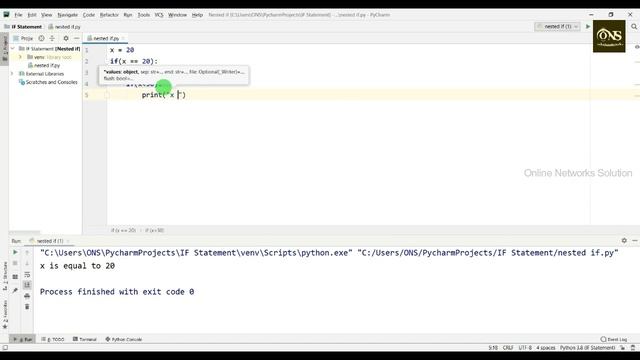Open the File menu

coord(18,15)
